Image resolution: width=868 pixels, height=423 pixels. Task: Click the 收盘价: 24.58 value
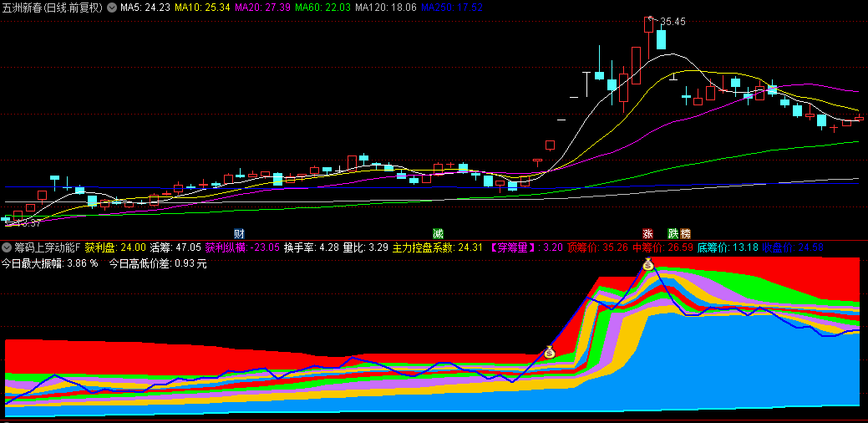(793, 247)
